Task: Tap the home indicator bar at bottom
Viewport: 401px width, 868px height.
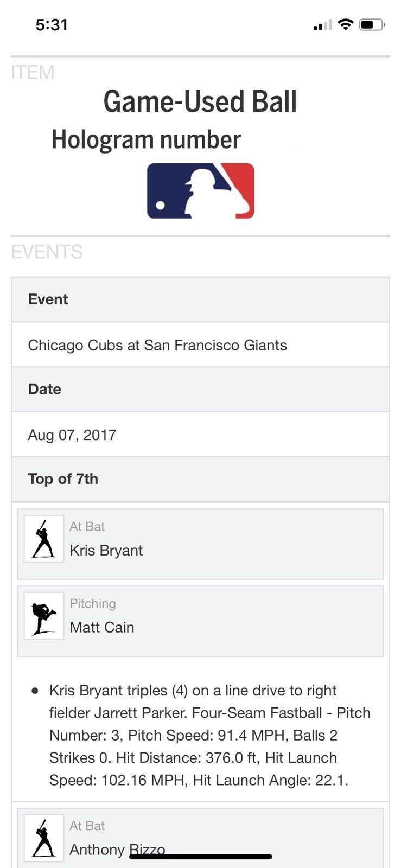Action: 200,857
